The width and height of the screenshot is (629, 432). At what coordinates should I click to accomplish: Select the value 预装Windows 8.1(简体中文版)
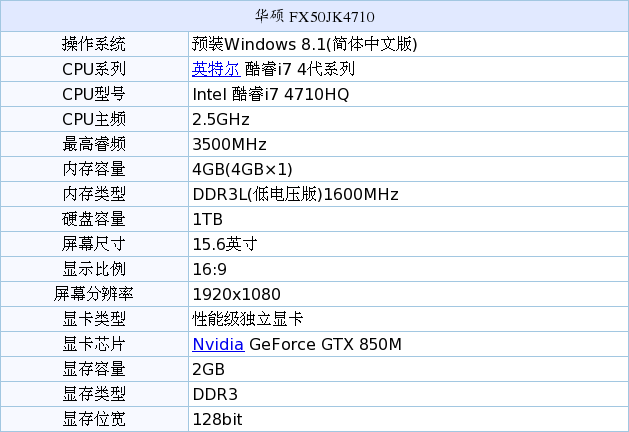pos(304,44)
